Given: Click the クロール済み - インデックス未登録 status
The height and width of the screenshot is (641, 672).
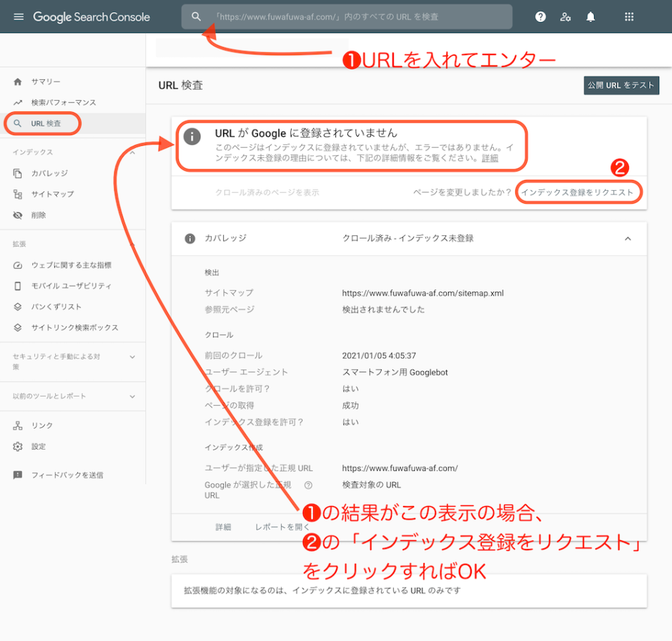Looking at the screenshot, I should (x=408, y=239).
